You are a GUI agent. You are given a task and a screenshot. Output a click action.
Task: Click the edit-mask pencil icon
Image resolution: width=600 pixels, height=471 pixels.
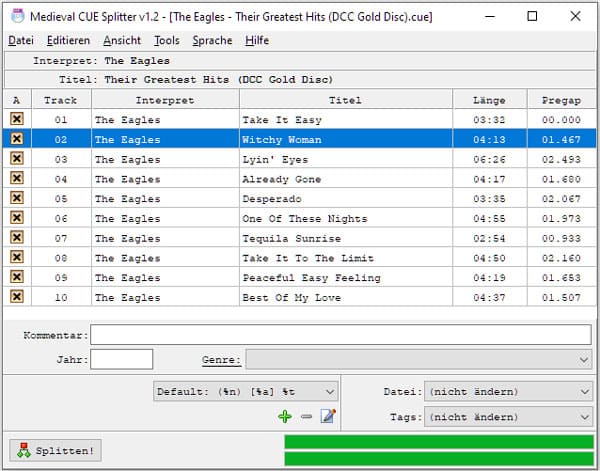[x=328, y=416]
